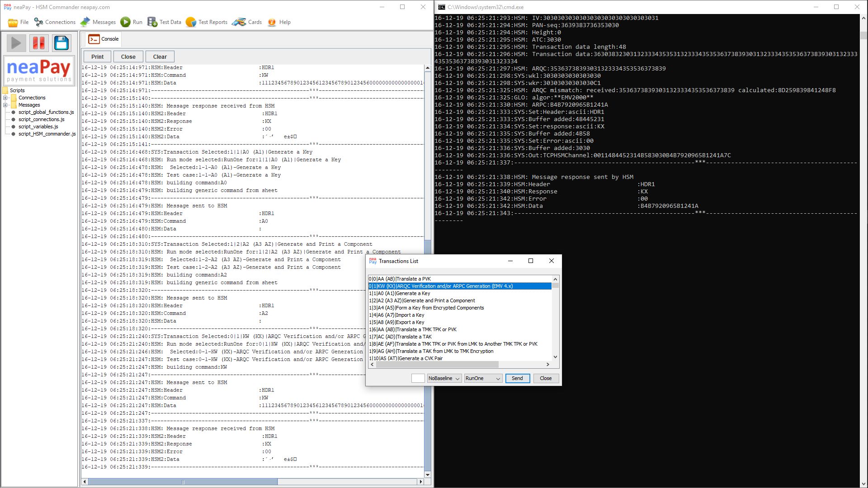Expand the Messages tree node
Screen dimensions: 868x488
point(5,105)
